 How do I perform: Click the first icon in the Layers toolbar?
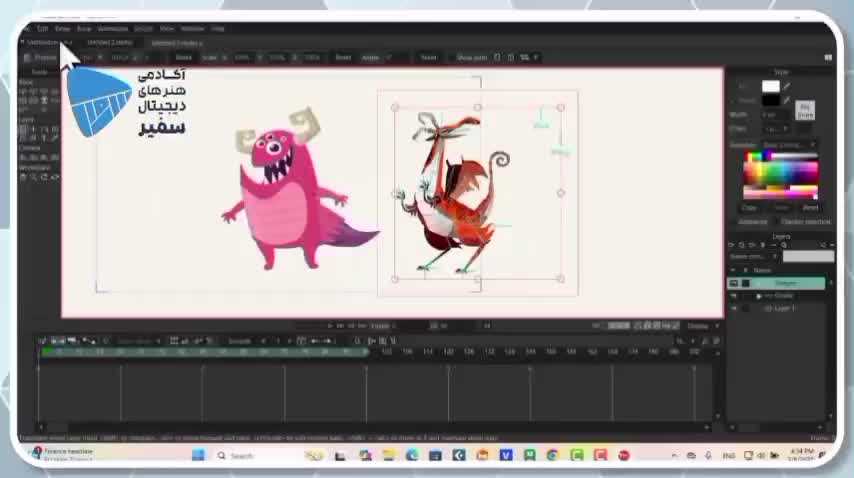[x=732, y=245]
